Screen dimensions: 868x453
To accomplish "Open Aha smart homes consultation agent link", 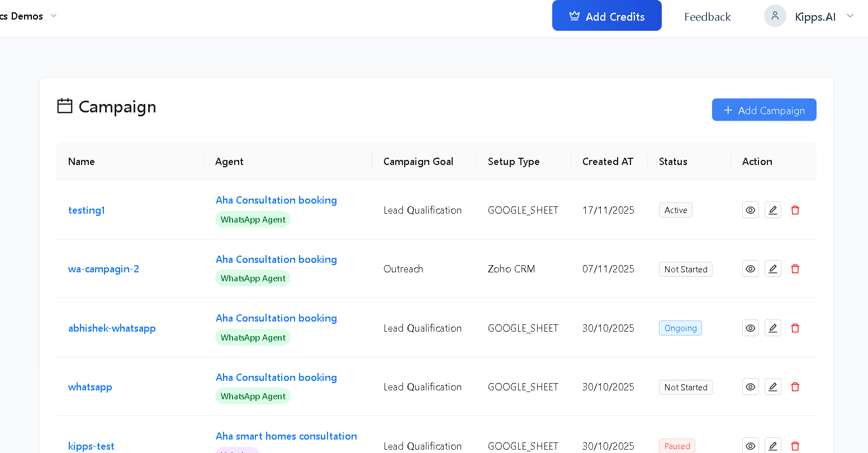I will [x=286, y=436].
